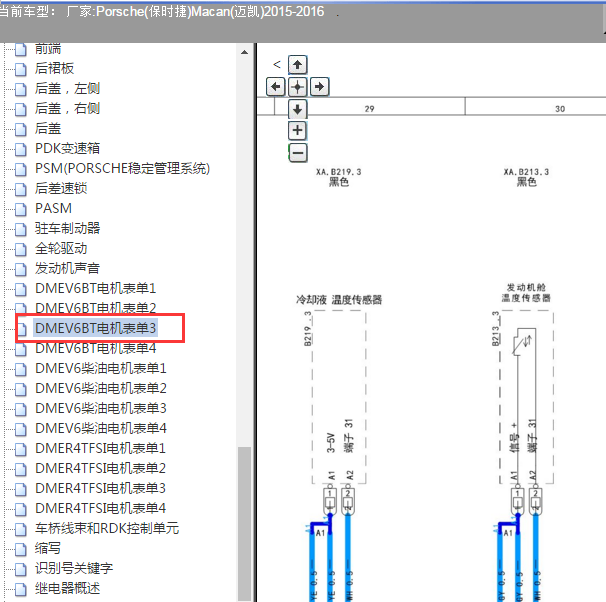Select DMEV6BT电机表单1
This screenshot has width=606, height=602.
pos(95,288)
